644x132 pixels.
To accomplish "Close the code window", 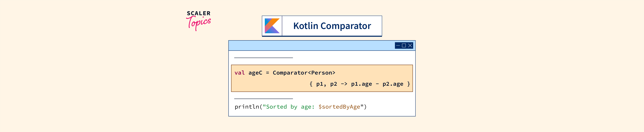I will pos(410,46).
